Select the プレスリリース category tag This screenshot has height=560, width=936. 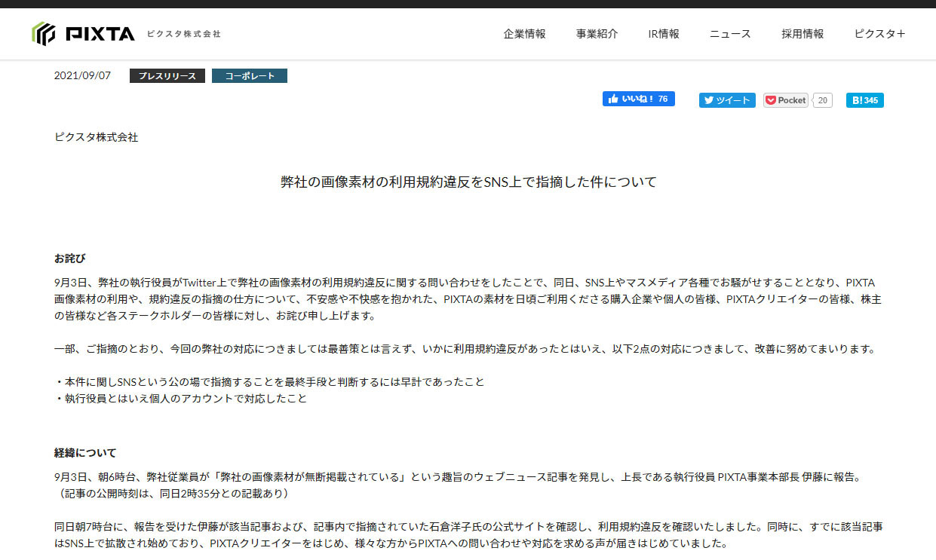tap(167, 76)
